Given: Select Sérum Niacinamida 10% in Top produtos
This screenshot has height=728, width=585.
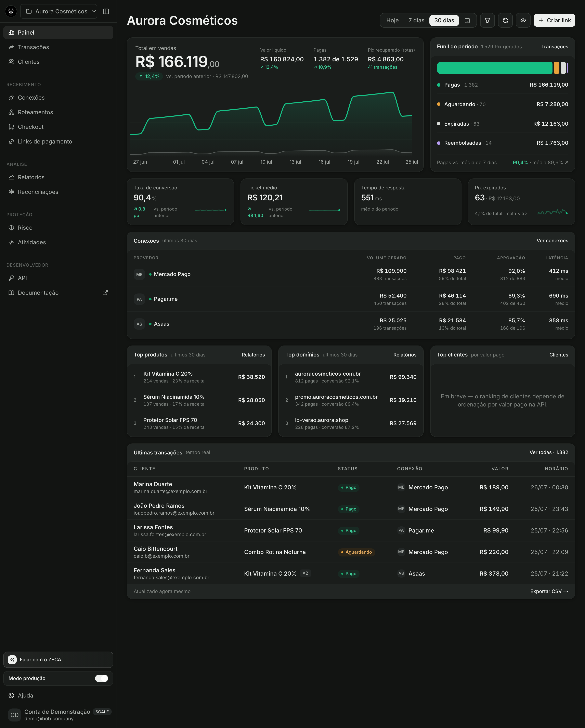Looking at the screenshot, I should pyautogui.click(x=199, y=400).
